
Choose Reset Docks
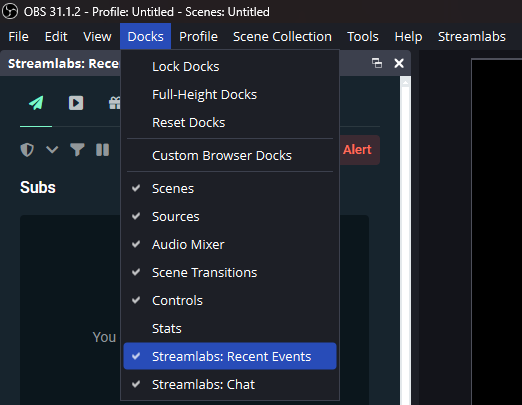click(230, 123)
